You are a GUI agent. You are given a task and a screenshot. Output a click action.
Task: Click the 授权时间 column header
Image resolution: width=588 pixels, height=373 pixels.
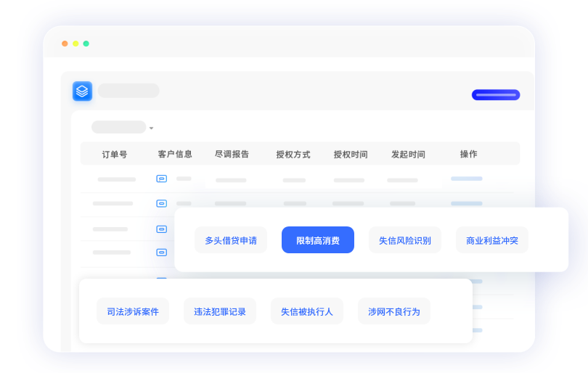pyautogui.click(x=351, y=155)
